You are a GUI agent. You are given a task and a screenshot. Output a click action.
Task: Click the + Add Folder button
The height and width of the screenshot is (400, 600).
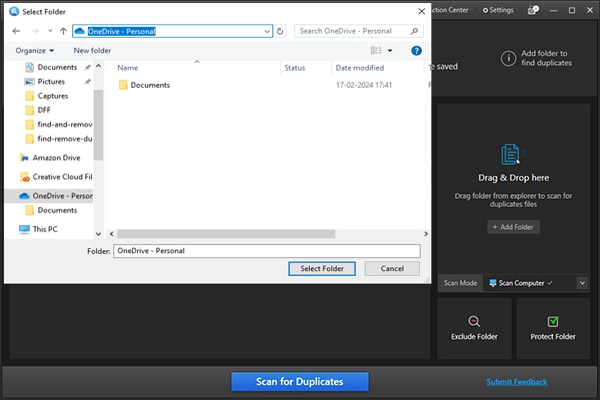(513, 227)
